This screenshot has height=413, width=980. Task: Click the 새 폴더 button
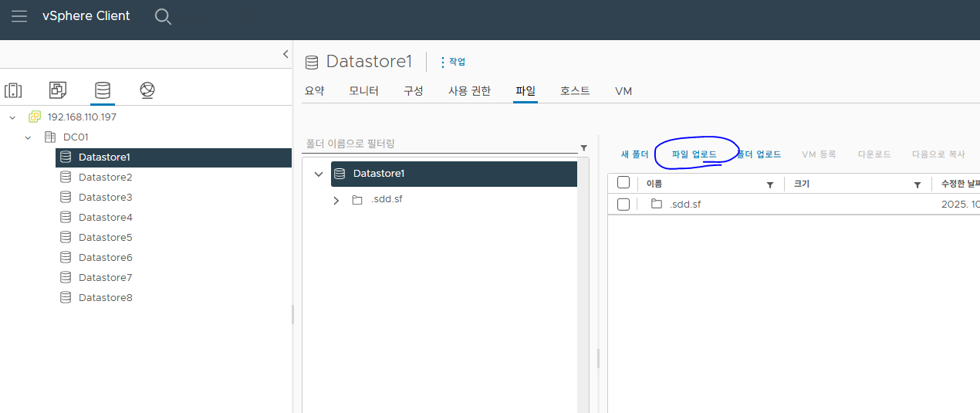pyautogui.click(x=634, y=154)
